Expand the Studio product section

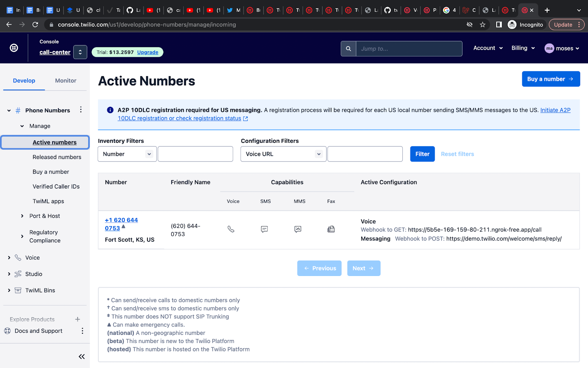click(x=9, y=274)
